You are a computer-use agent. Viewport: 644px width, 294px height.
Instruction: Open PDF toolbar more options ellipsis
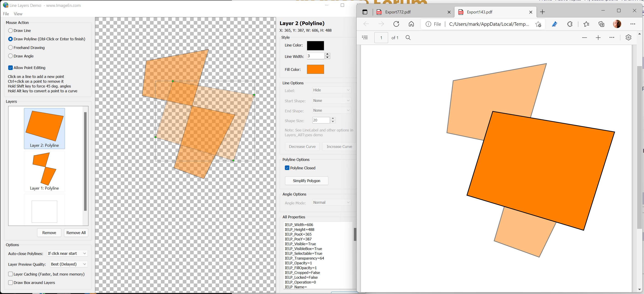(x=612, y=38)
